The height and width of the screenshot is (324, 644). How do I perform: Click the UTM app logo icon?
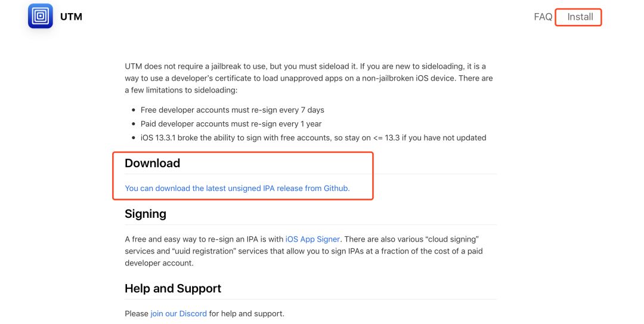[41, 16]
